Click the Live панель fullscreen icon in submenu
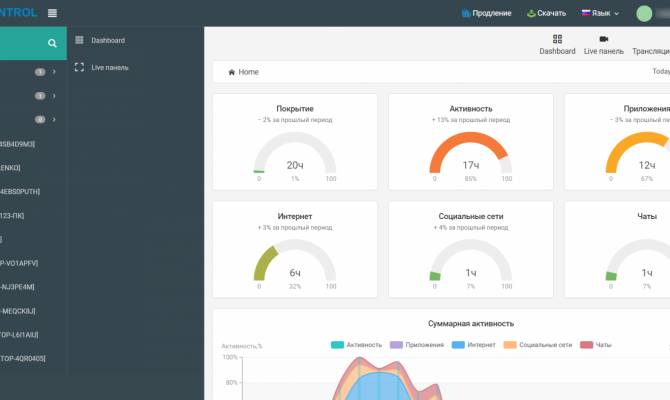The image size is (670, 400). (79, 67)
